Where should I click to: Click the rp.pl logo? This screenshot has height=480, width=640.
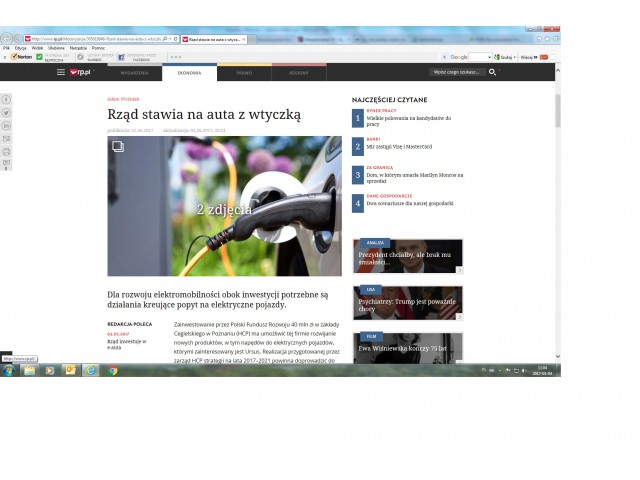click(x=80, y=72)
